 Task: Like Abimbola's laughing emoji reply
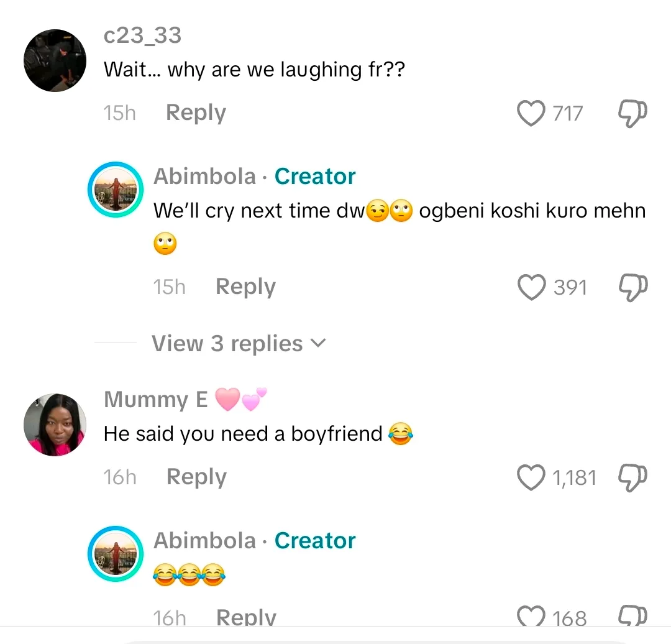pyautogui.click(x=531, y=617)
